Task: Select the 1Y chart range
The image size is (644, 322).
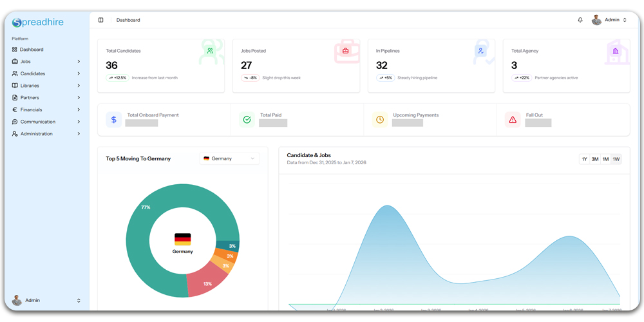Action: coord(584,159)
